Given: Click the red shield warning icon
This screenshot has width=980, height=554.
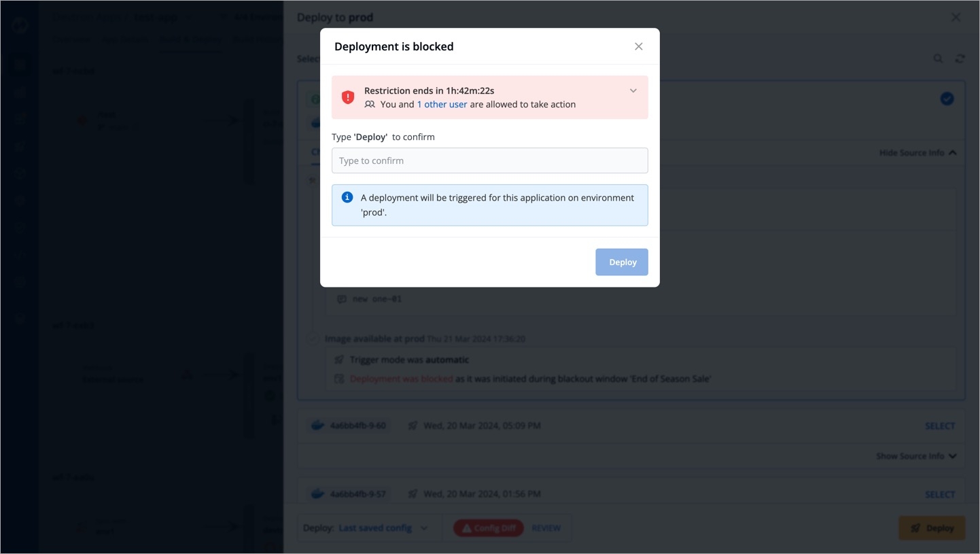Looking at the screenshot, I should [x=348, y=97].
